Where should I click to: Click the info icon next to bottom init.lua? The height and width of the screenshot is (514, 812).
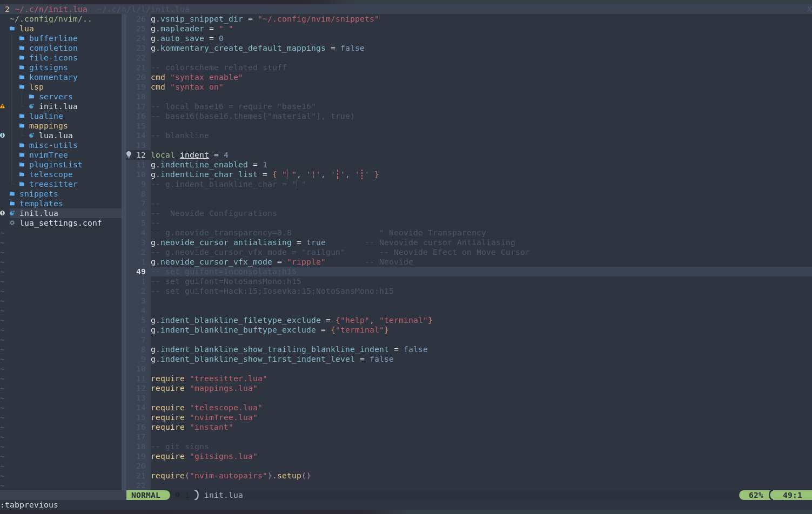pos(4,213)
